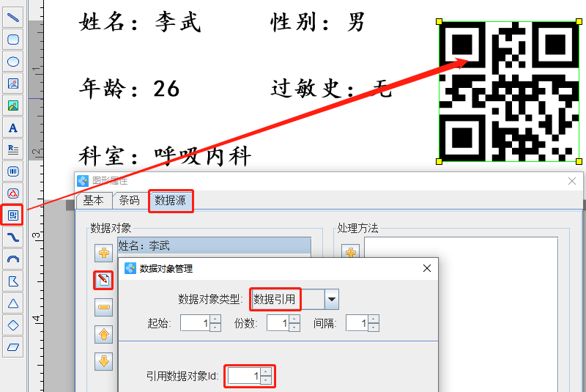Open the 数据对象类型 dropdown arrow
Image resolution: width=586 pixels, height=392 pixels.
[x=332, y=300]
